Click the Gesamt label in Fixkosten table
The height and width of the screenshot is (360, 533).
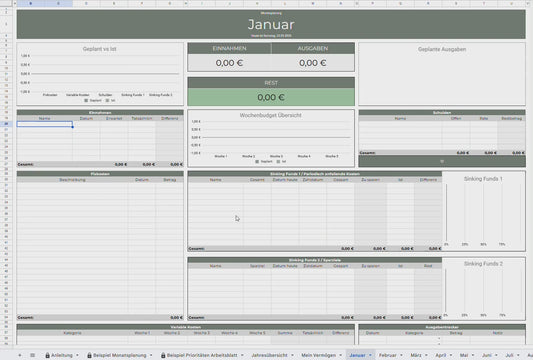[x=26, y=318]
